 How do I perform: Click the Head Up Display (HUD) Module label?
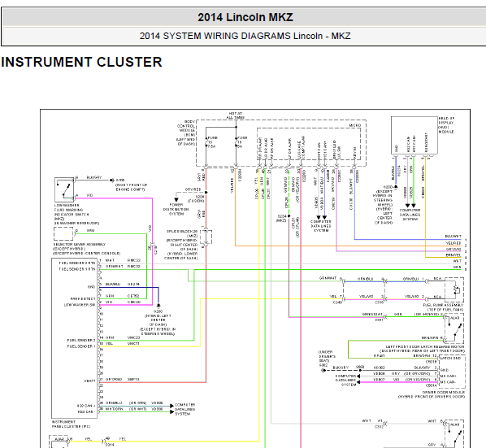tap(446, 125)
